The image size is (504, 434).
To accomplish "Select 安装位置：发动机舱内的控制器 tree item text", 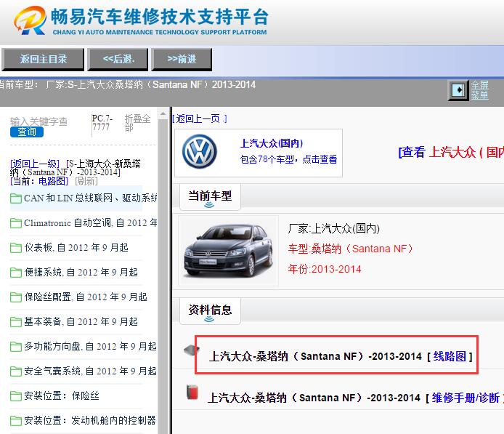I will [x=90, y=420].
